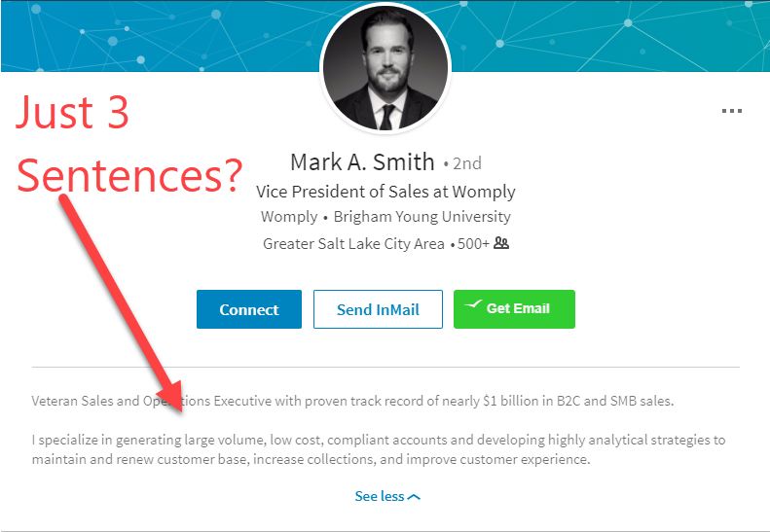Open the three-dot more options menu
This screenshot has height=532, width=770.
[x=731, y=111]
